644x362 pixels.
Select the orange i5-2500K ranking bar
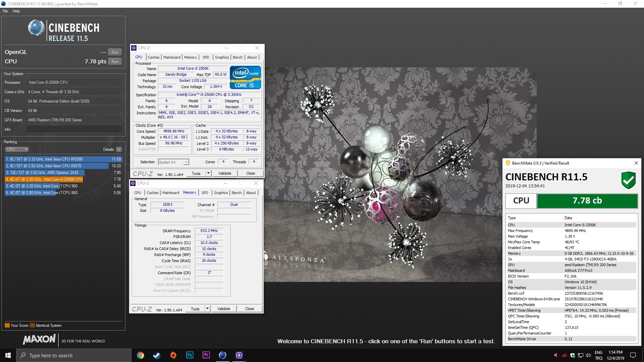[44, 179]
